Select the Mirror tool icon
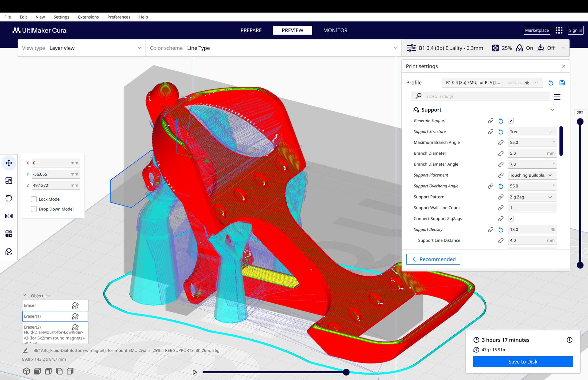588x380 pixels. click(x=9, y=216)
